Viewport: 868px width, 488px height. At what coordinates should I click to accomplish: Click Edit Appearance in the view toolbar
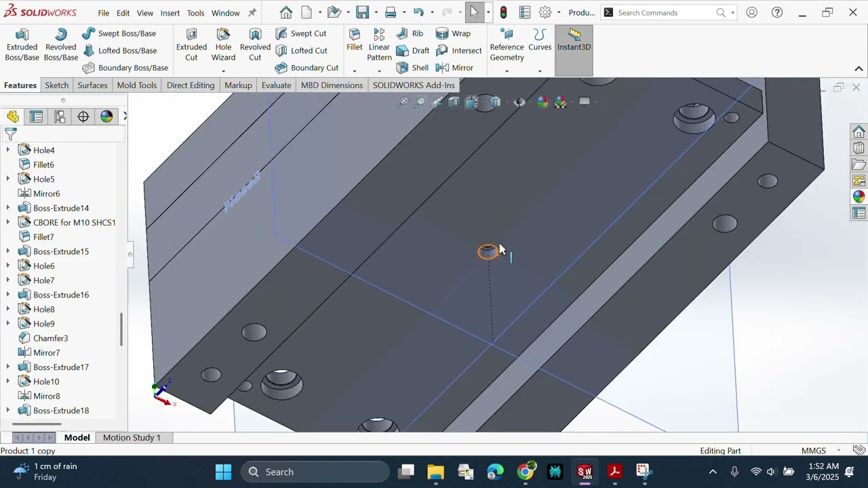[x=542, y=102]
